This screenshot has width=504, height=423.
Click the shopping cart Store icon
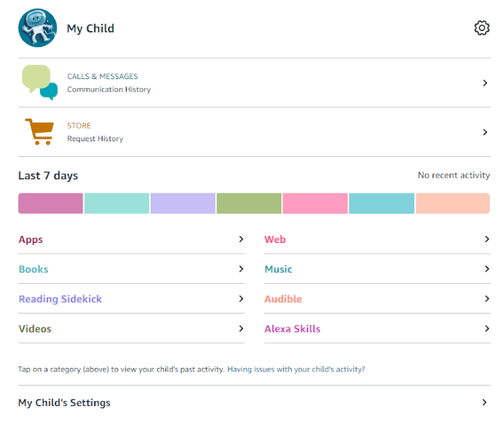point(40,131)
